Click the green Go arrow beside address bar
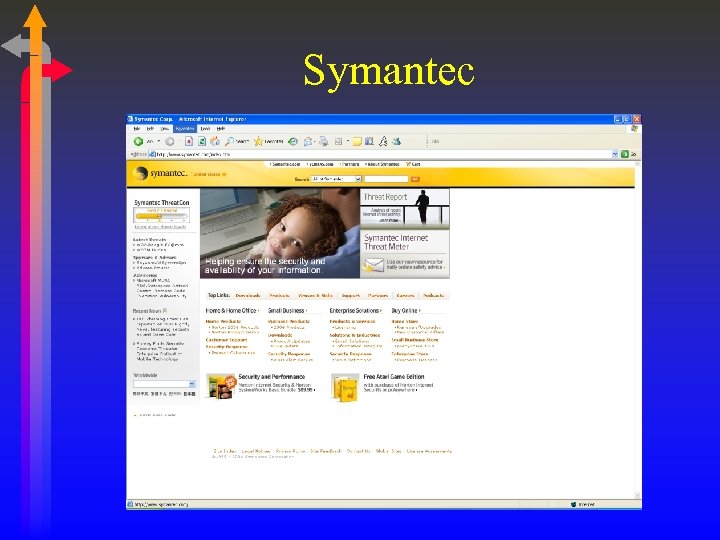720x540 pixels. point(624,154)
